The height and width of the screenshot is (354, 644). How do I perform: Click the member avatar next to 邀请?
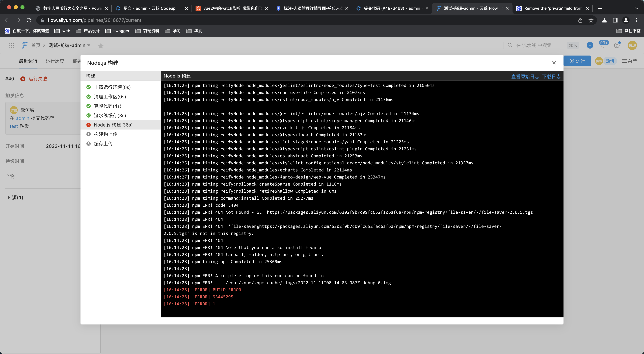pos(599,61)
